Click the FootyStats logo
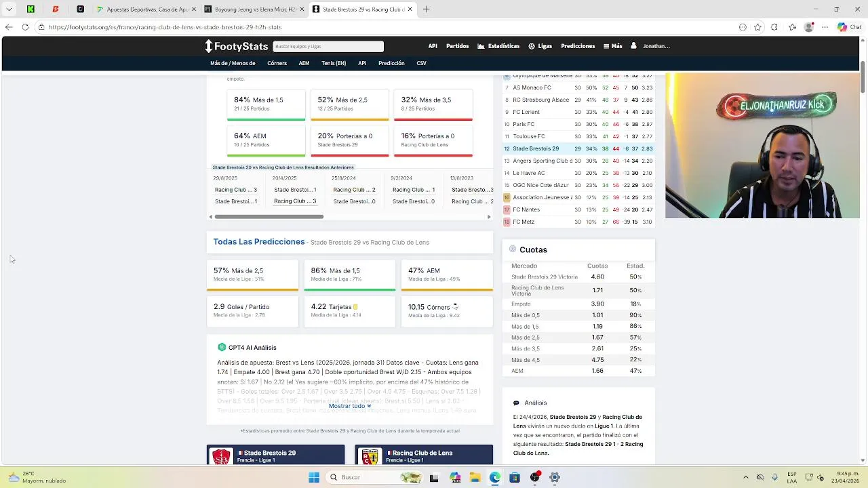 [x=237, y=46]
